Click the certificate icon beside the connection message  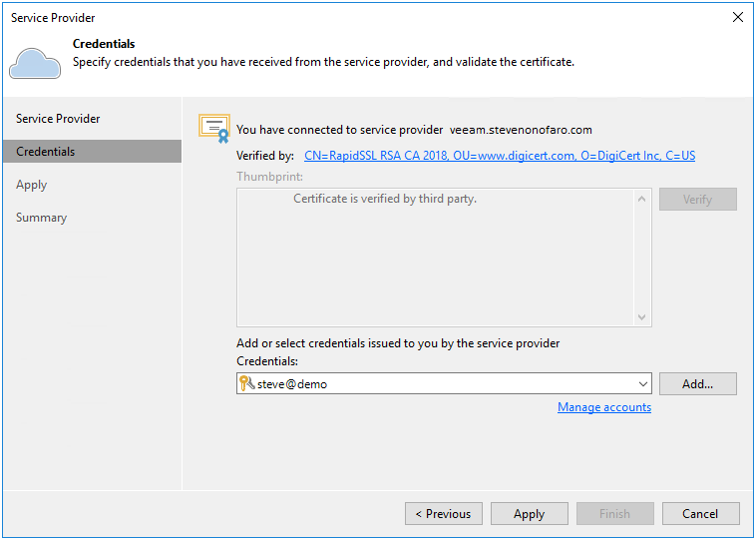coord(214,129)
